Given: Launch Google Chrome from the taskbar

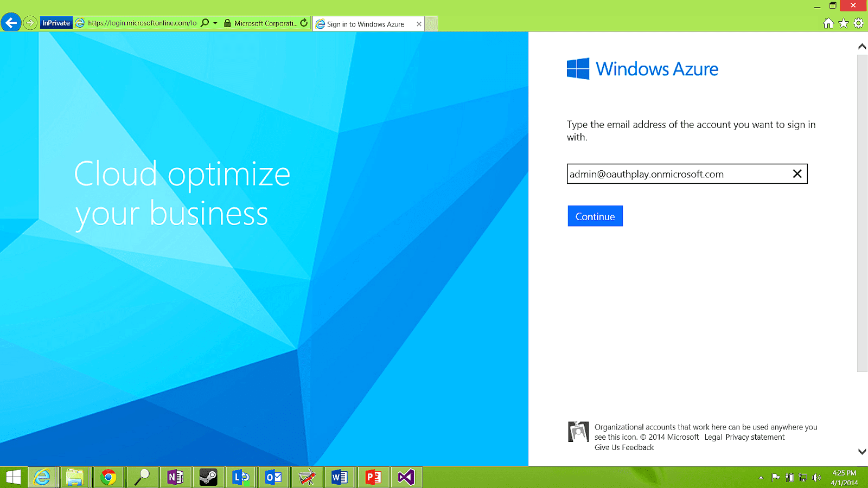Looking at the screenshot, I should [x=108, y=477].
